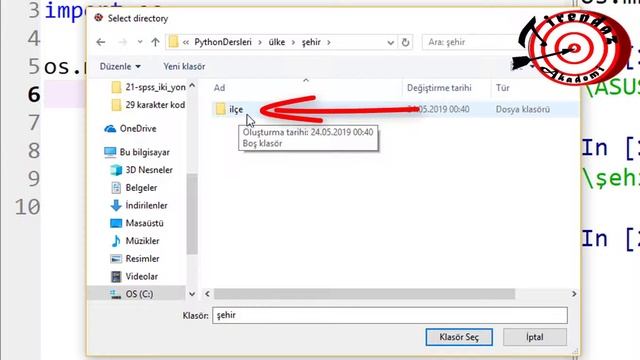Sort by Değiştirme tarihi column
This screenshot has width=640, height=360.
439,88
